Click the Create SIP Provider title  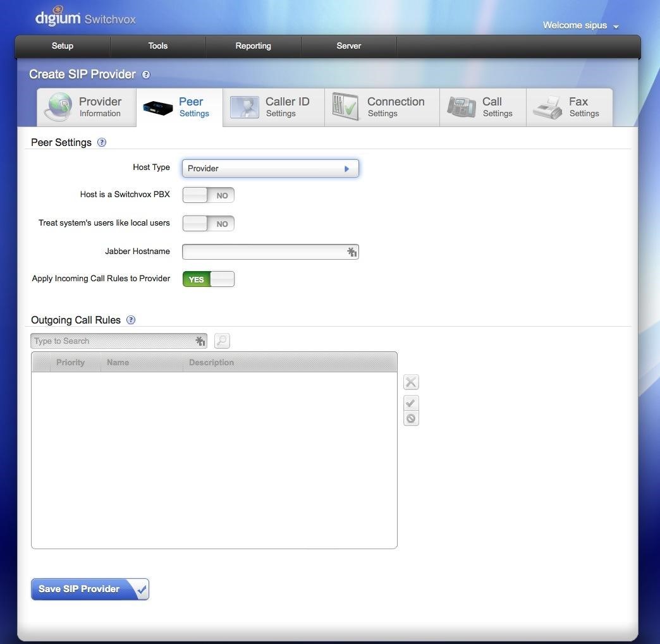[x=82, y=75]
